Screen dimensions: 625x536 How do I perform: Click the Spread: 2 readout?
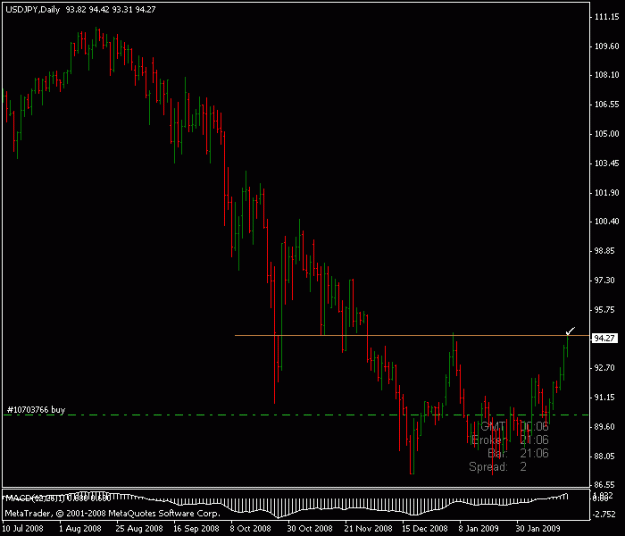click(x=498, y=467)
